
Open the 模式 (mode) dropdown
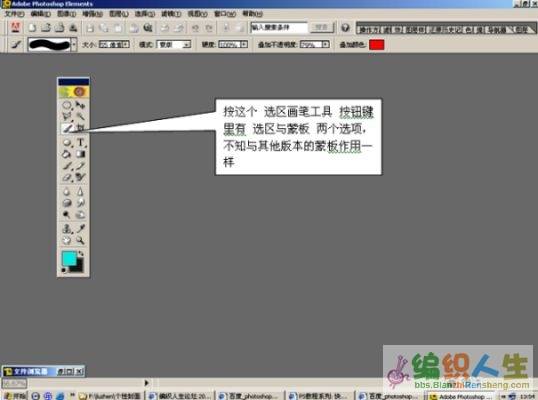click(174, 45)
